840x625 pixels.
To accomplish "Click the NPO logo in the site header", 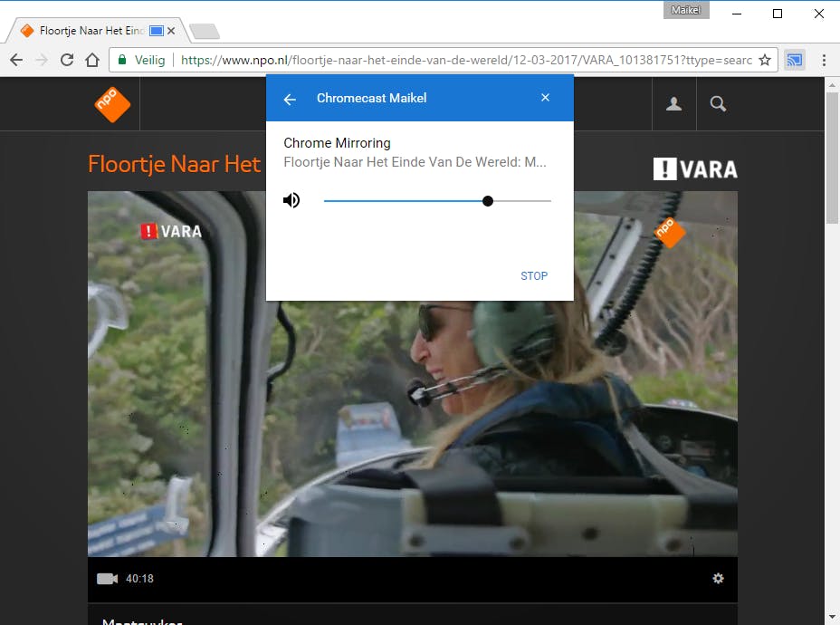I will (x=112, y=104).
